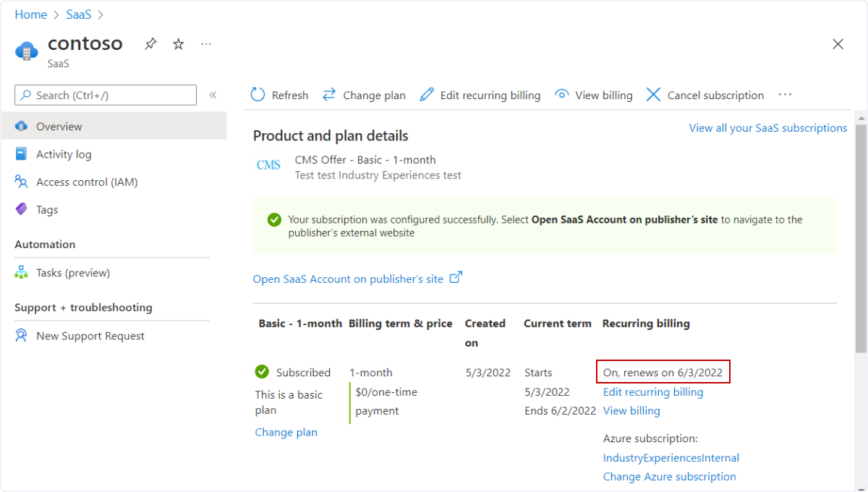Click the Tags icon in sidebar
The height and width of the screenshot is (492, 868).
(22, 209)
